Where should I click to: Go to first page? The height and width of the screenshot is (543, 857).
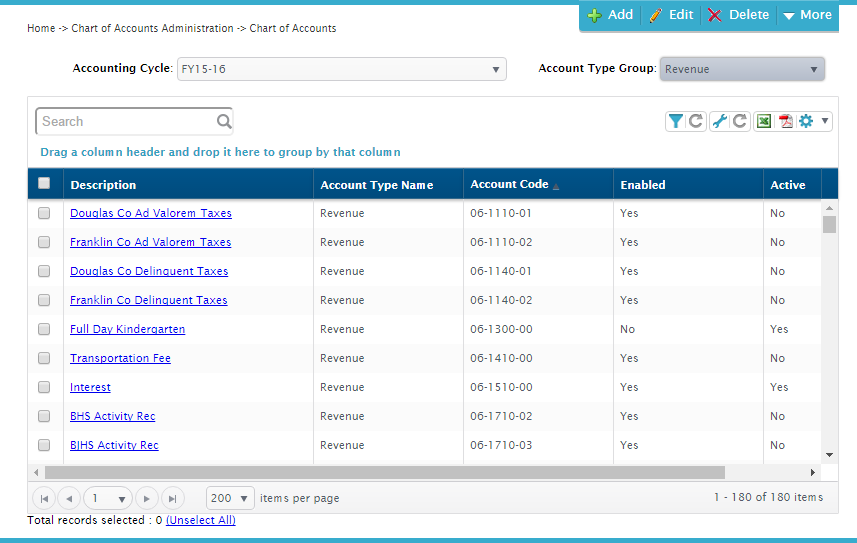(x=44, y=498)
